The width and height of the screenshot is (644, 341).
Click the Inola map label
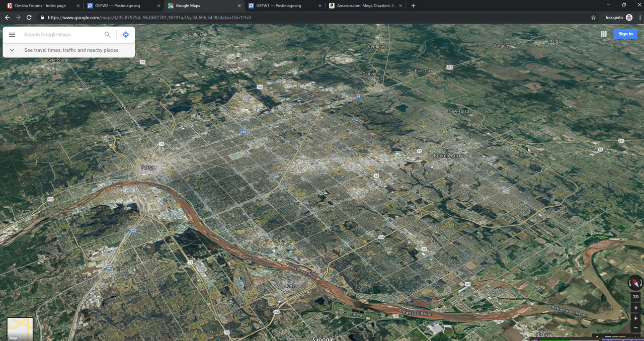553,41
